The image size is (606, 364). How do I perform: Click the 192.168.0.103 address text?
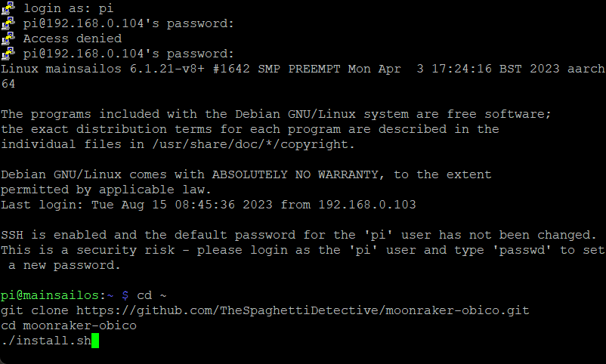[x=366, y=205]
